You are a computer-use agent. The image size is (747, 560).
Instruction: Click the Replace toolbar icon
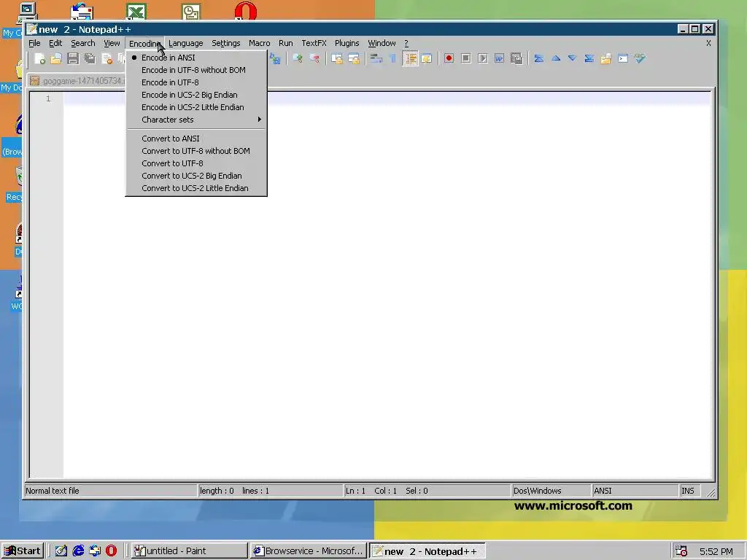(x=275, y=58)
